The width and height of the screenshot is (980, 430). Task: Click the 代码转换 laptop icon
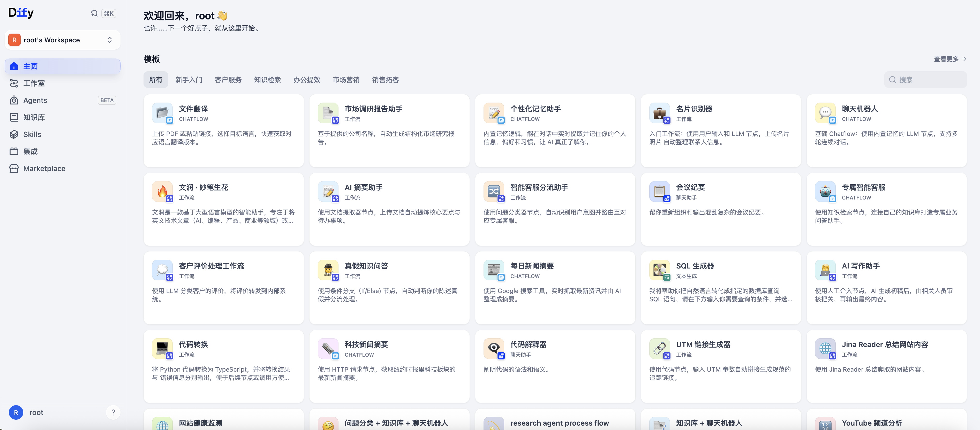[162, 349]
